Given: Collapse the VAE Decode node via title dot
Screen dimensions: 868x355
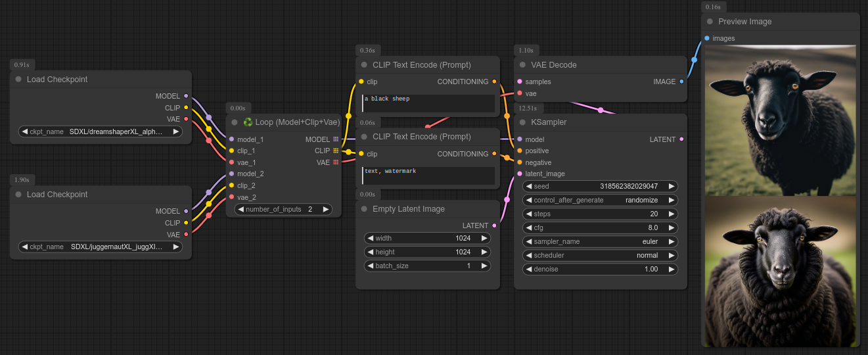Looking at the screenshot, I should [523, 65].
